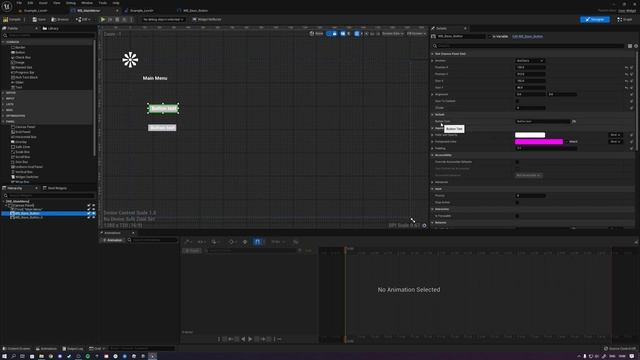The height and width of the screenshot is (360, 640).
Task: Select Slider widget in palette
Action: (19, 82)
